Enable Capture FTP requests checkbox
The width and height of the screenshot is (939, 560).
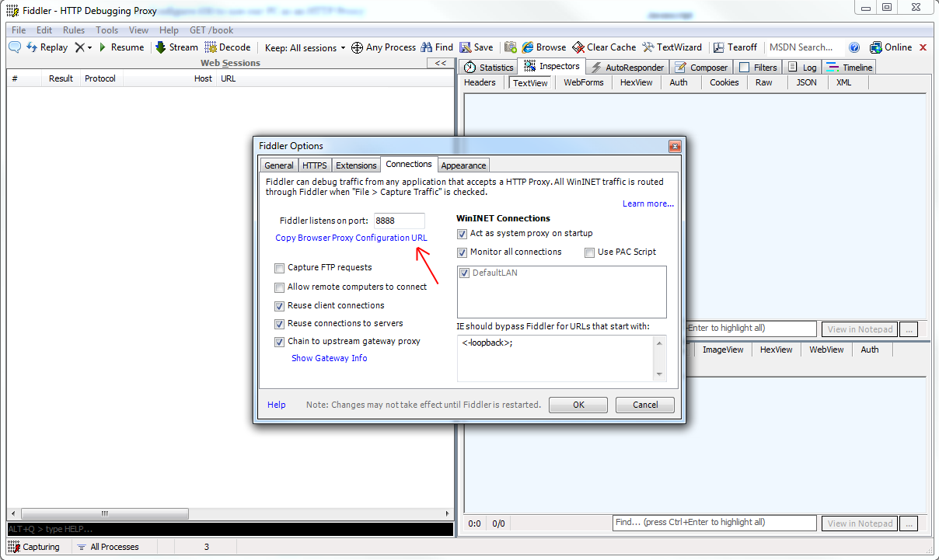pyautogui.click(x=280, y=268)
